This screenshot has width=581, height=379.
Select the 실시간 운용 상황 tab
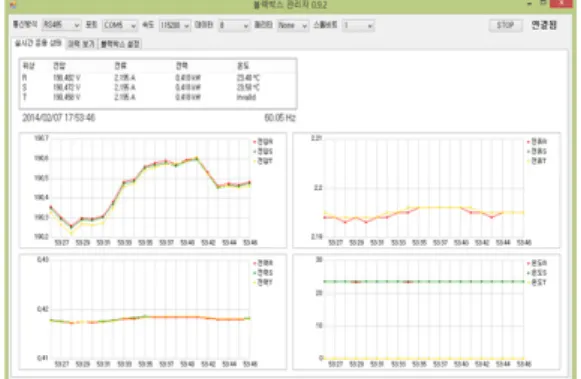pyautogui.click(x=38, y=43)
